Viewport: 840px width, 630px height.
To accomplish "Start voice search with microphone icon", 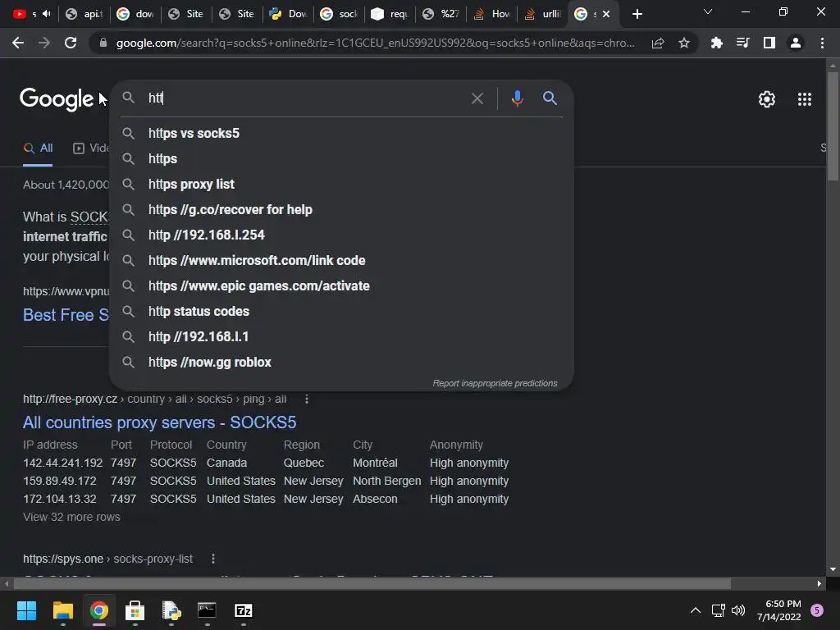I will pyautogui.click(x=517, y=98).
